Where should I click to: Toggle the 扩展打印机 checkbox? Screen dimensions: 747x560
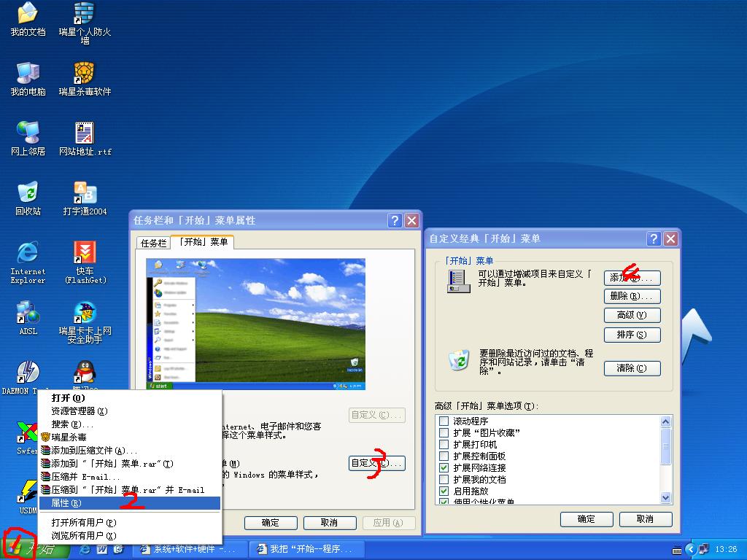click(x=444, y=444)
